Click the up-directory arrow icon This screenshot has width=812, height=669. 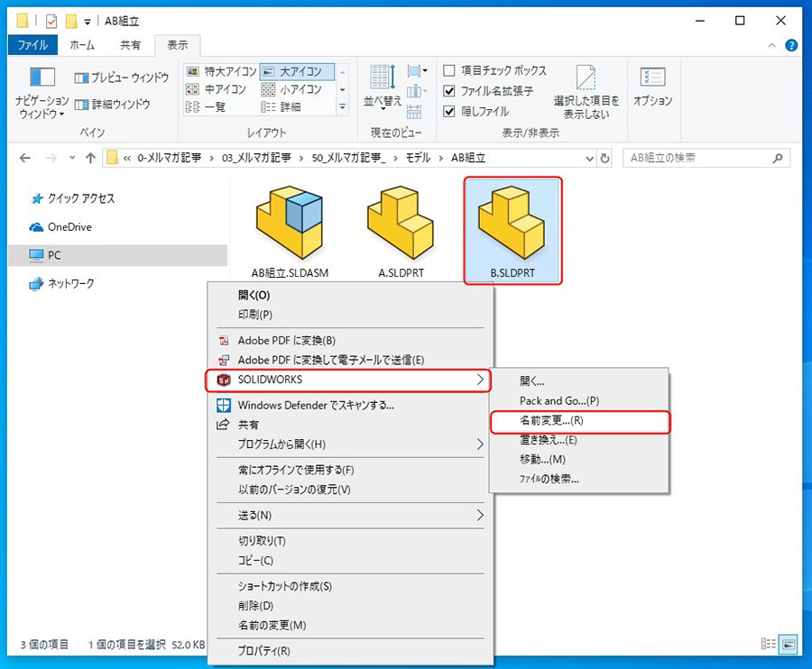pos(90,158)
